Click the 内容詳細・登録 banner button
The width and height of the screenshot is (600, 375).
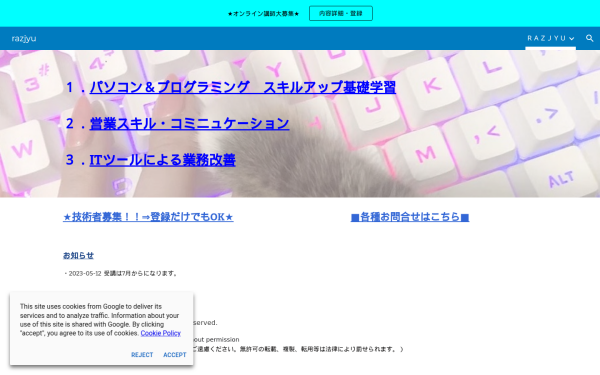click(341, 13)
